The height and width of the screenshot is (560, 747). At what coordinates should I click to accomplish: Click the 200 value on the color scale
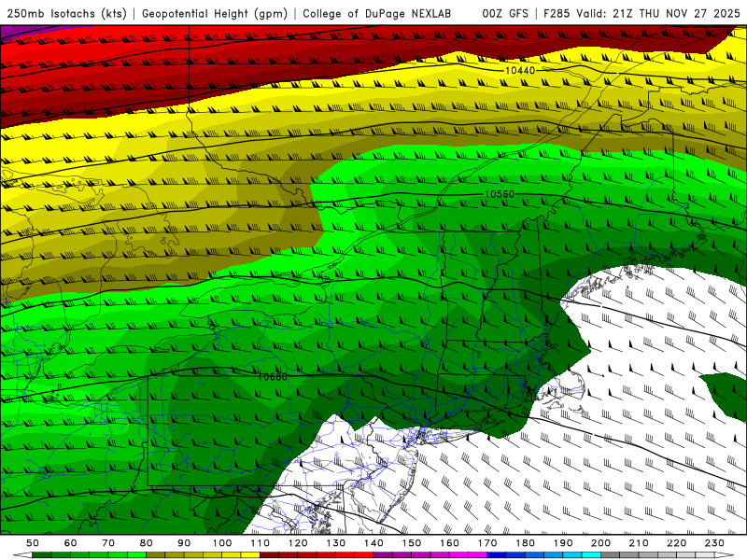point(600,543)
